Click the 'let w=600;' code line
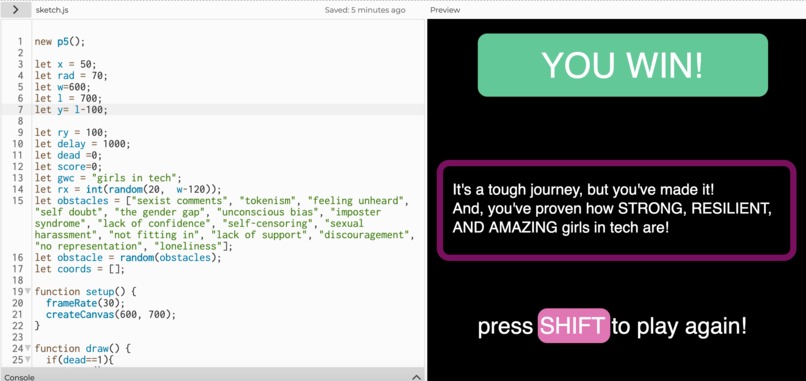This screenshot has width=806, height=381. [62, 87]
